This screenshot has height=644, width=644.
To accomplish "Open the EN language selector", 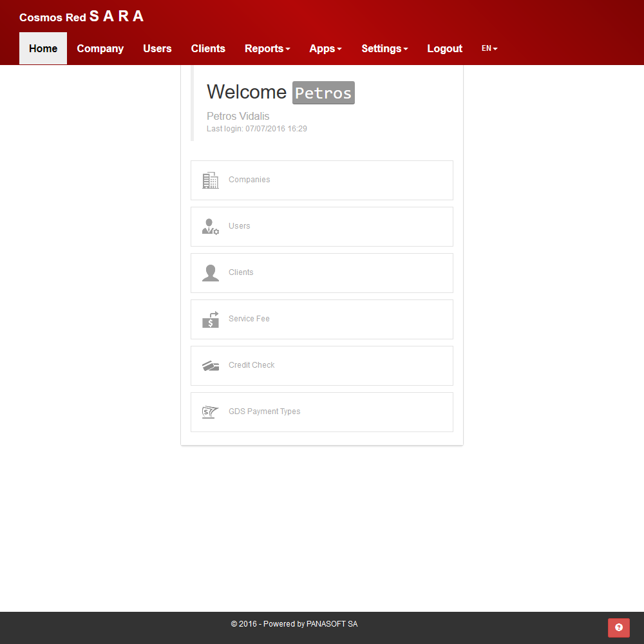I will pyautogui.click(x=489, y=48).
